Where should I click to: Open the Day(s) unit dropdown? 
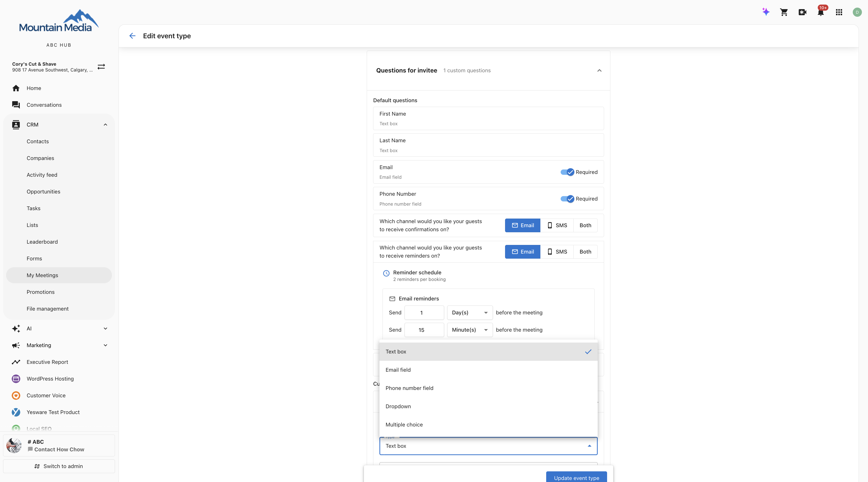tap(470, 313)
